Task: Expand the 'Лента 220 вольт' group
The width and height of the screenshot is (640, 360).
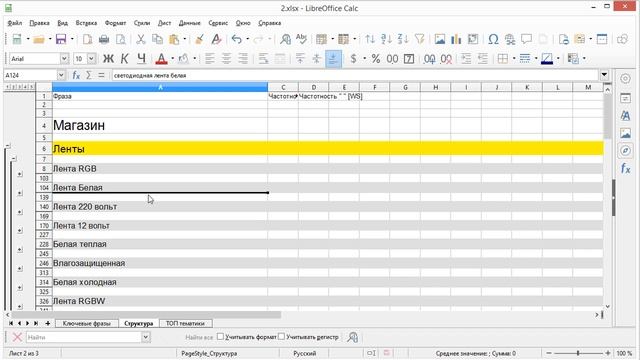Action: (x=20, y=212)
